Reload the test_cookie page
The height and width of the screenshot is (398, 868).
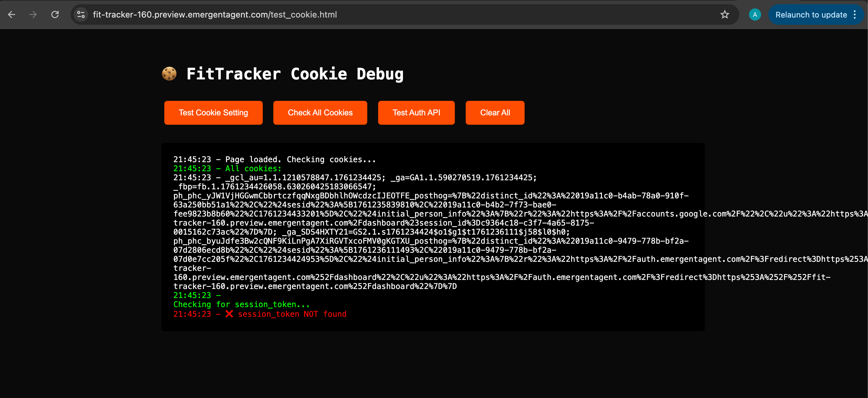[x=55, y=14]
